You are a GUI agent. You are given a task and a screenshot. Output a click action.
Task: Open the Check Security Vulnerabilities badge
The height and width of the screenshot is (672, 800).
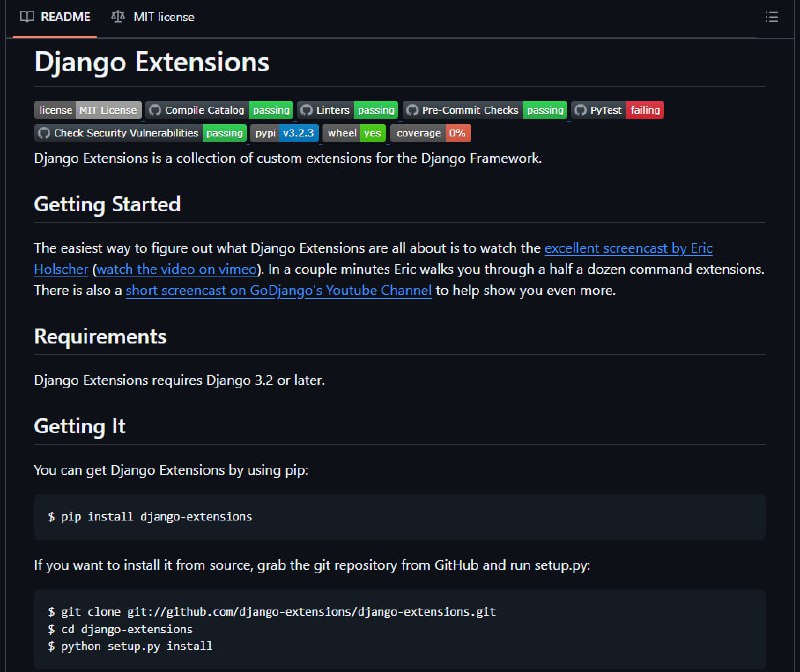click(x=141, y=133)
